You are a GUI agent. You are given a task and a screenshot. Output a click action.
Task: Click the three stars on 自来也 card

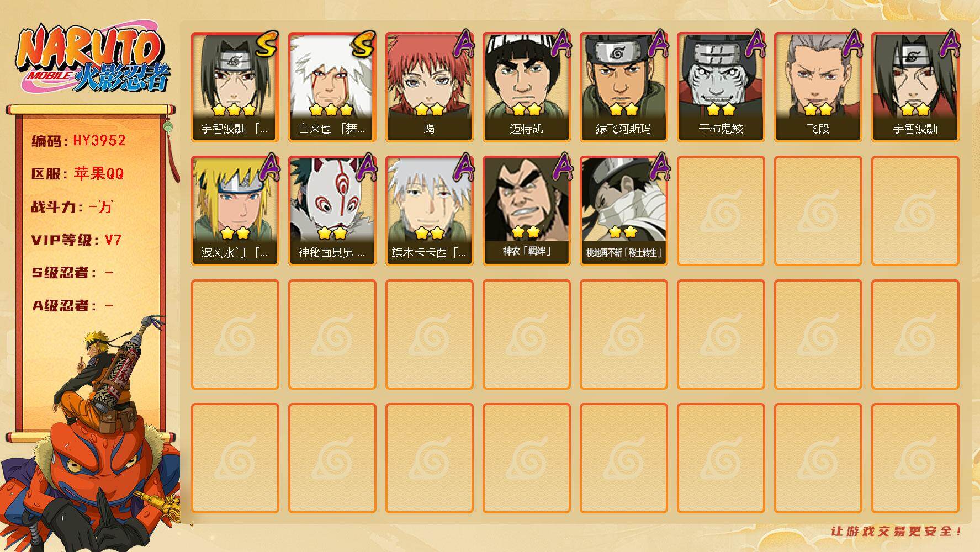click(x=331, y=109)
